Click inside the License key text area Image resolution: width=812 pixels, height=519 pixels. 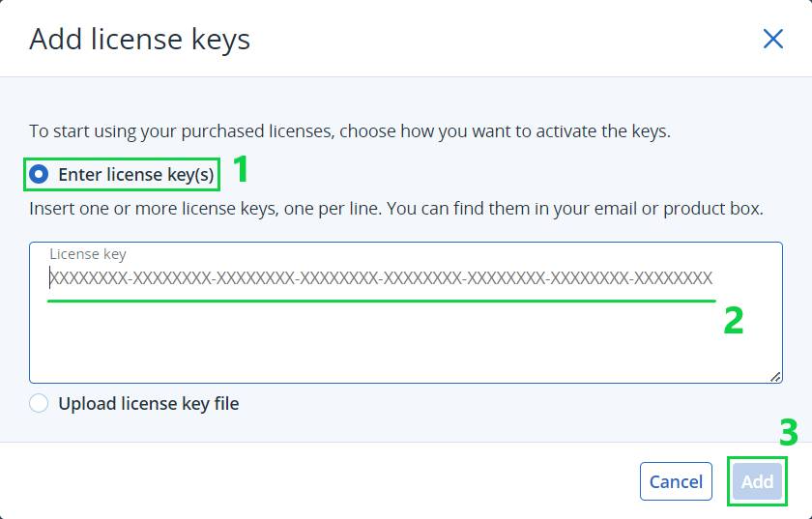[x=405, y=329]
